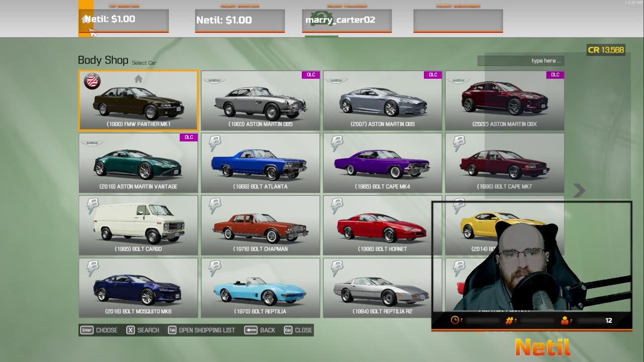This screenshot has width=644, height=362.
Task: Select the 1996 Bolt Cape MK7 card
Action: click(505, 163)
